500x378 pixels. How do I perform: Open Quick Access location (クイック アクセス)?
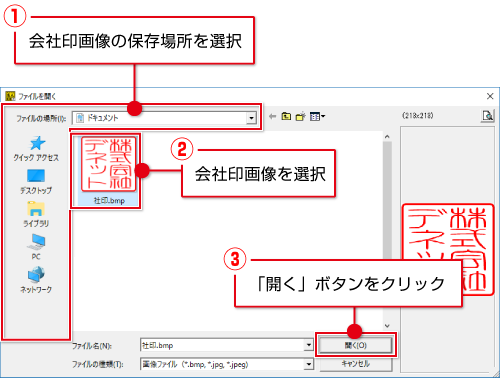pos(36,149)
